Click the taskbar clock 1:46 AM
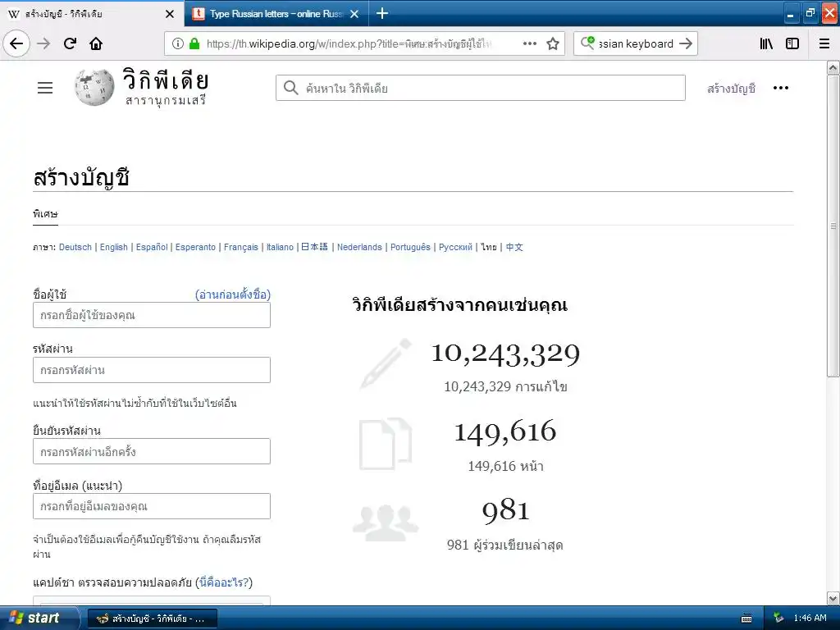The image size is (840, 630). point(810,619)
